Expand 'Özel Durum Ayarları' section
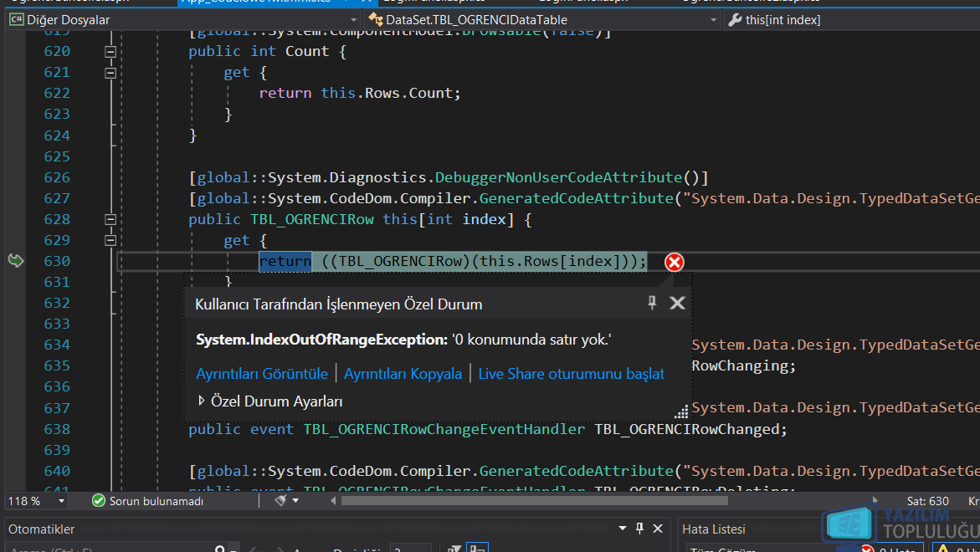980x552 pixels. (201, 401)
